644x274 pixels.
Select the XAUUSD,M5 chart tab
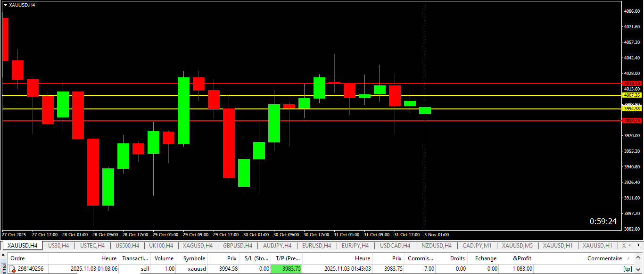[517, 246]
